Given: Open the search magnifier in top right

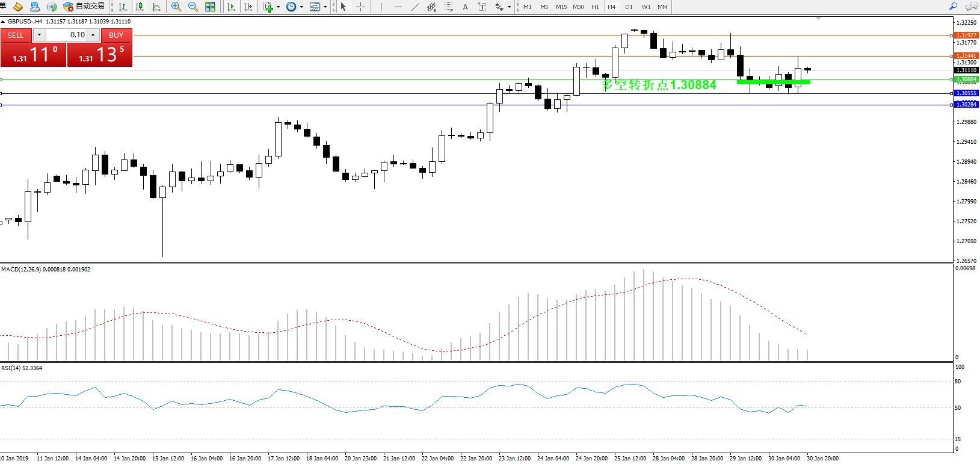Looking at the screenshot, I should [x=953, y=7].
